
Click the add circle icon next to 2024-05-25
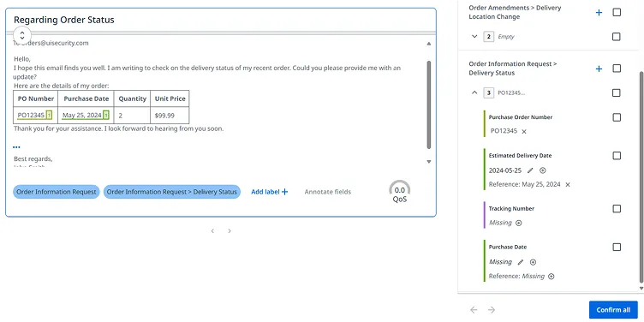pos(543,170)
